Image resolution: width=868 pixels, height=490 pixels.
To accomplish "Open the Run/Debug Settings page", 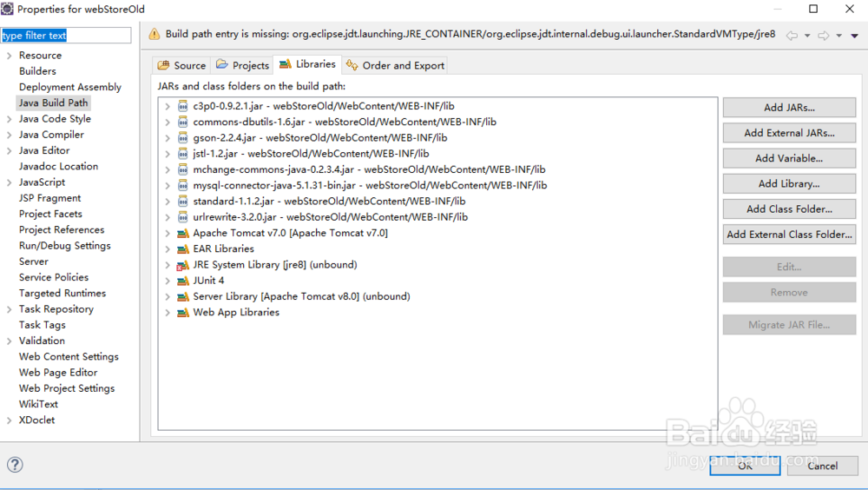I will click(65, 246).
